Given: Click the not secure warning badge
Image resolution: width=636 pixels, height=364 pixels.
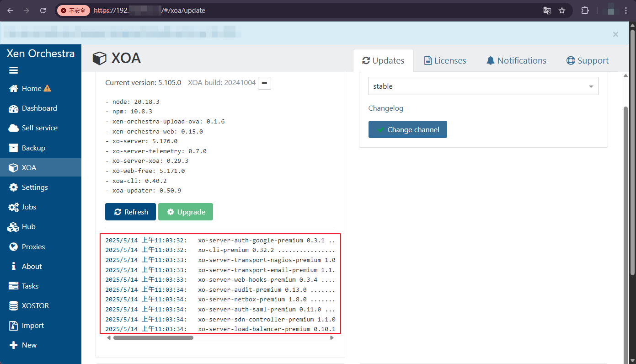Looking at the screenshot, I should (x=73, y=11).
